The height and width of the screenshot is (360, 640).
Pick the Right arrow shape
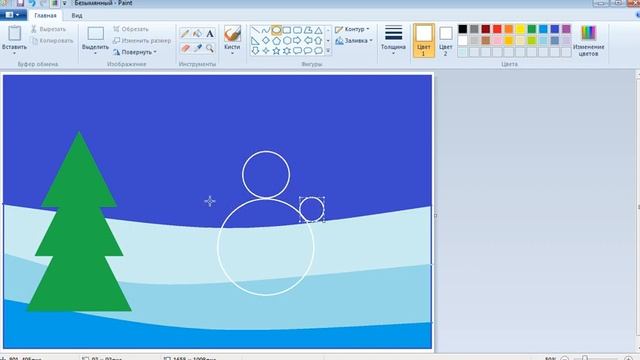click(x=298, y=40)
